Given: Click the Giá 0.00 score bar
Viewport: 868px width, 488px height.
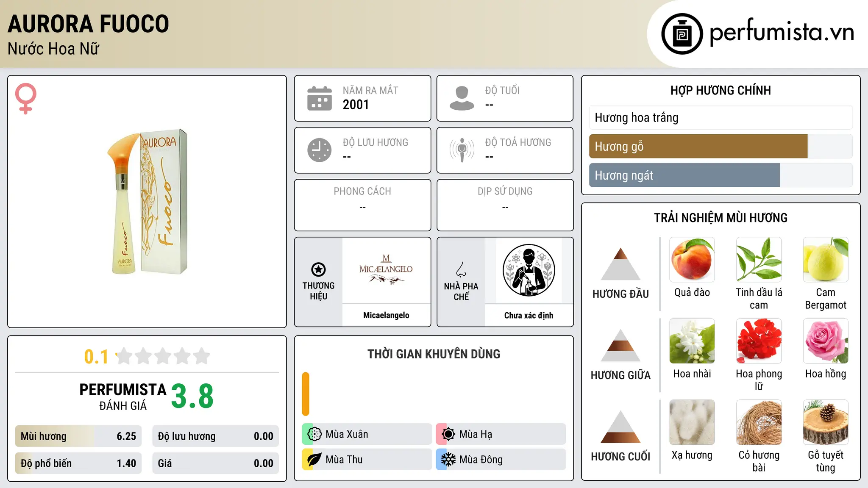Looking at the screenshot, I should coord(216,463).
